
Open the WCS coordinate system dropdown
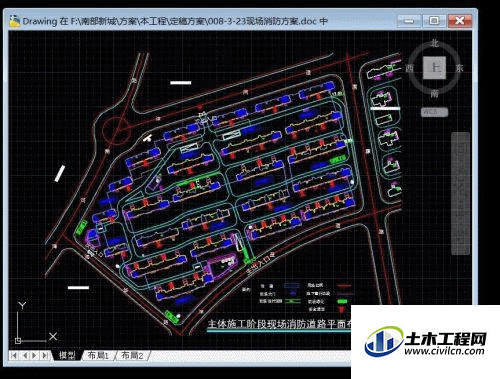(434, 112)
